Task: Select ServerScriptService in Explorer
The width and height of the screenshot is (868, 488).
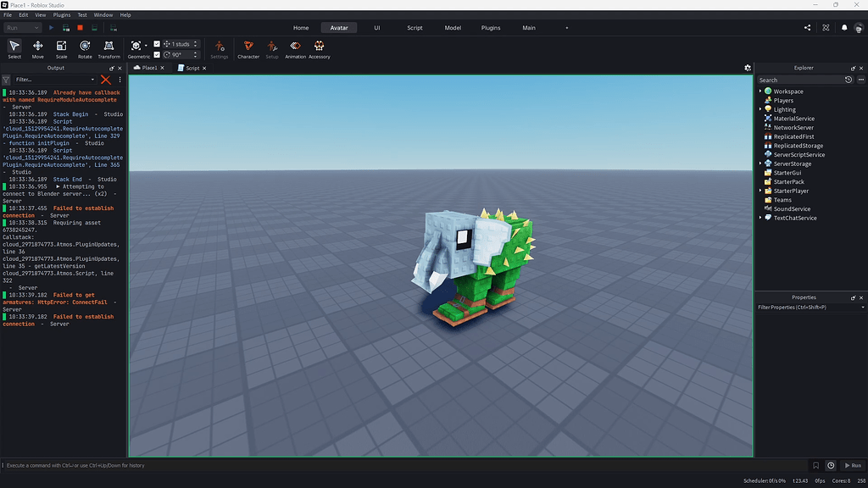Action: (798, 155)
